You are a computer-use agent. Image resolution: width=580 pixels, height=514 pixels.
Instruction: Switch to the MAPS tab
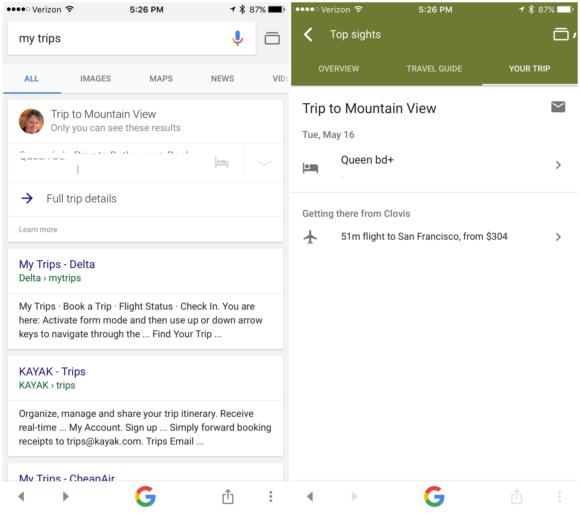pos(161,78)
